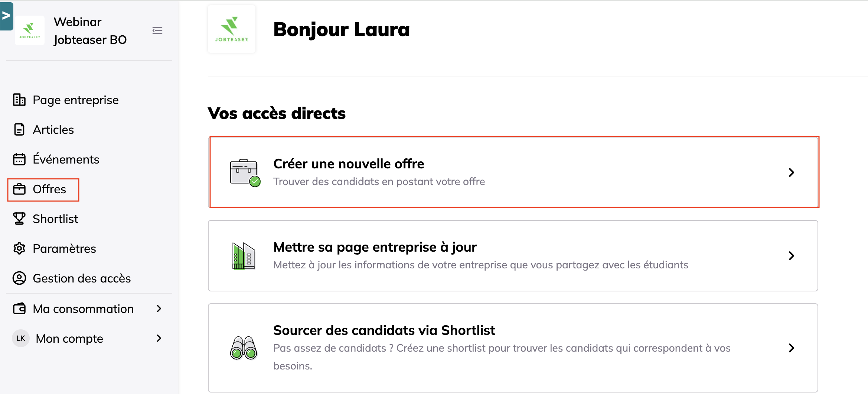Open Mettre sa page entreprise à jour
This screenshot has height=394, width=868.
(x=513, y=256)
